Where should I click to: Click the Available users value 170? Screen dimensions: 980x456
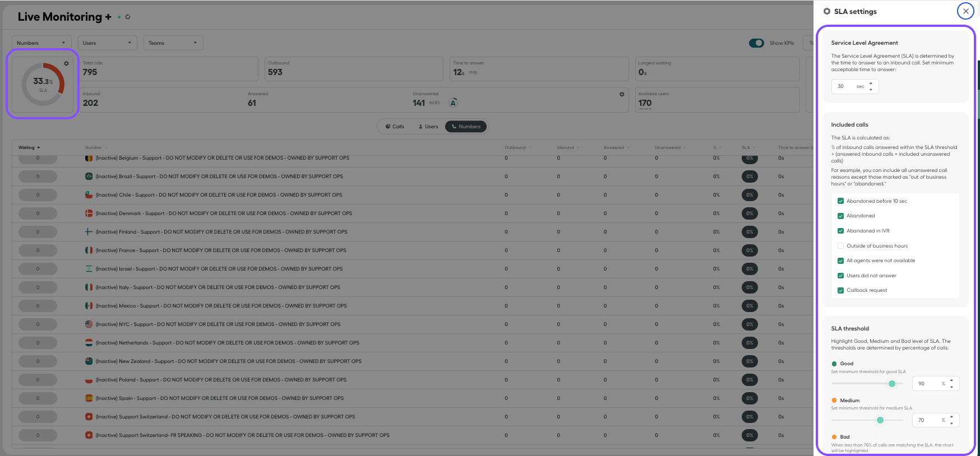645,103
